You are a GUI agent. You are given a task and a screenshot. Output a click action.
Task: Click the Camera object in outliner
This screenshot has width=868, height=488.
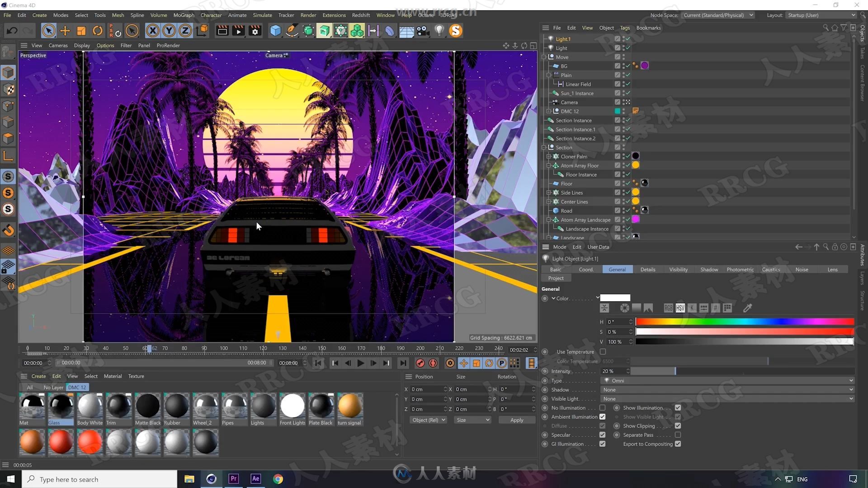(569, 103)
